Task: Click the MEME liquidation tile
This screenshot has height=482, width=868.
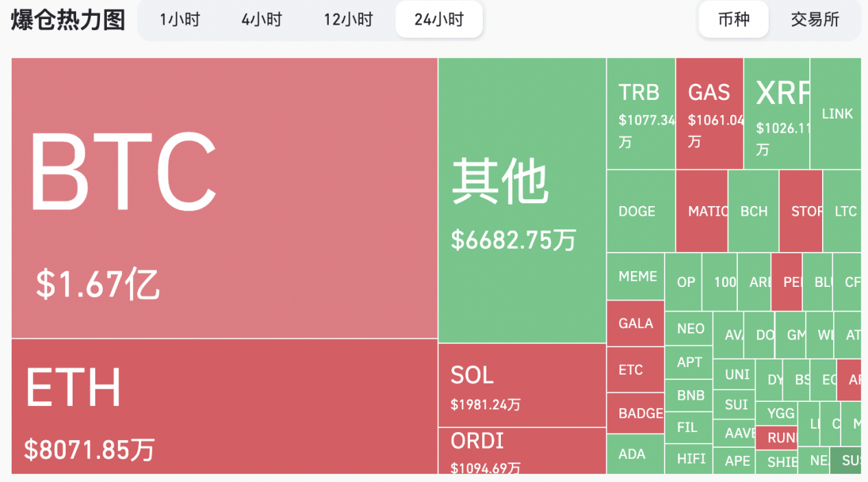Action: tap(636, 277)
